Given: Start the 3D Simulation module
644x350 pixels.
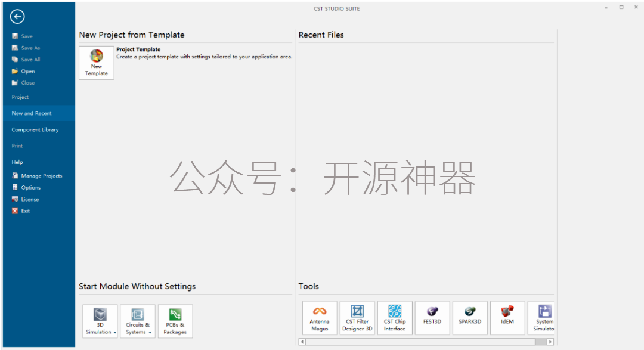Looking at the screenshot, I should 100,321.
